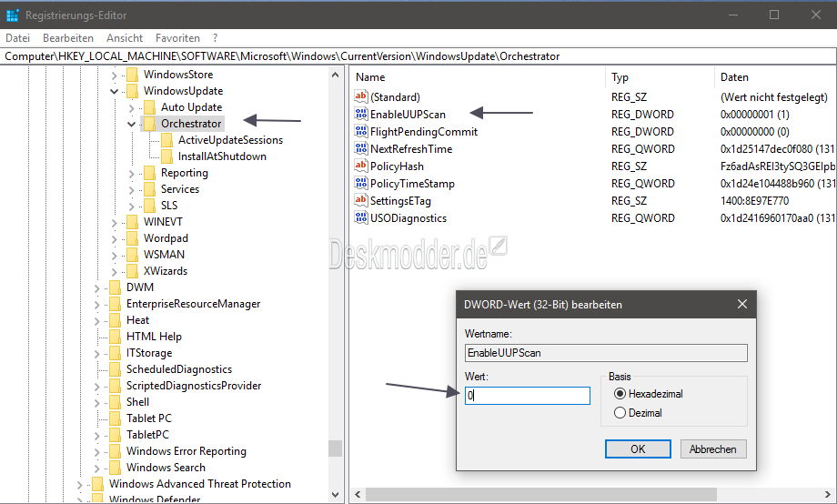The width and height of the screenshot is (837, 504).
Task: Click the PolicyTimeStamp QWORD value icon
Action: (x=361, y=183)
